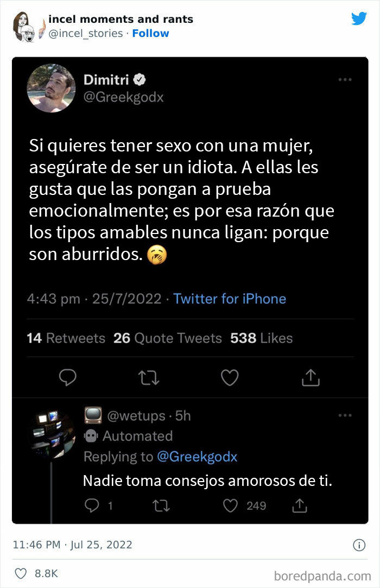
Task: Click the blue Twitter bird logo
Action: pos(359,18)
